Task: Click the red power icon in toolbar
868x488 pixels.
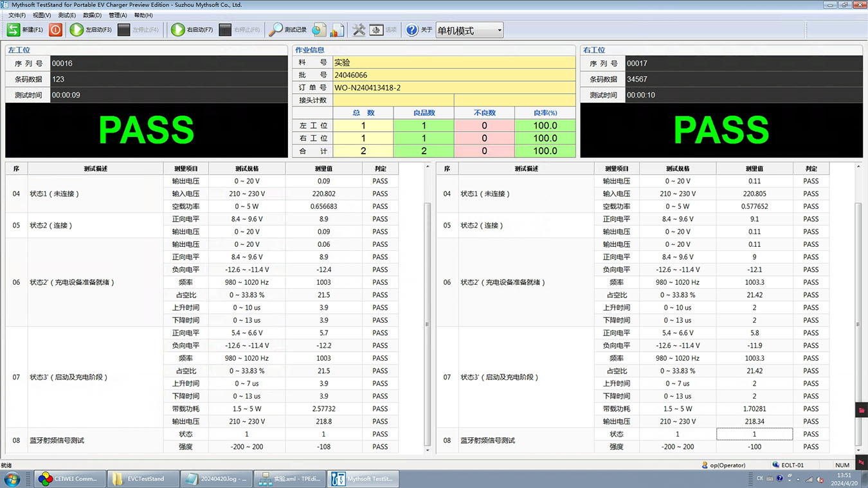Action: [56, 30]
